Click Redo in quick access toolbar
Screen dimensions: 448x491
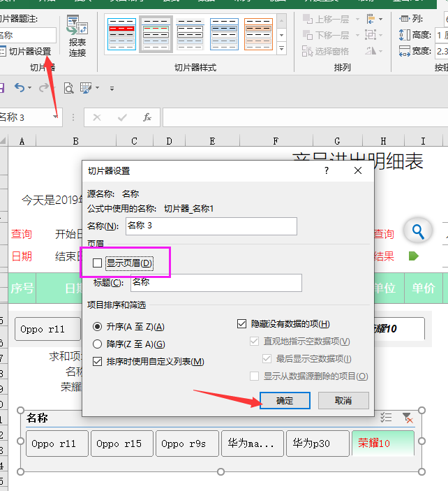pos(44,88)
